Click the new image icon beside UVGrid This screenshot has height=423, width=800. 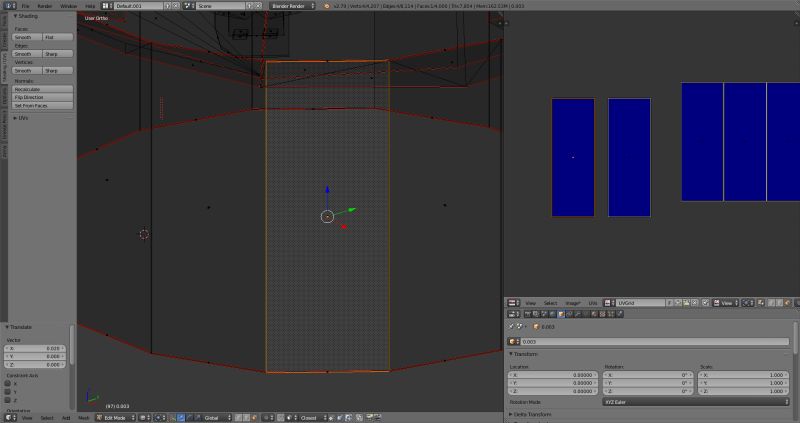[x=677, y=303]
